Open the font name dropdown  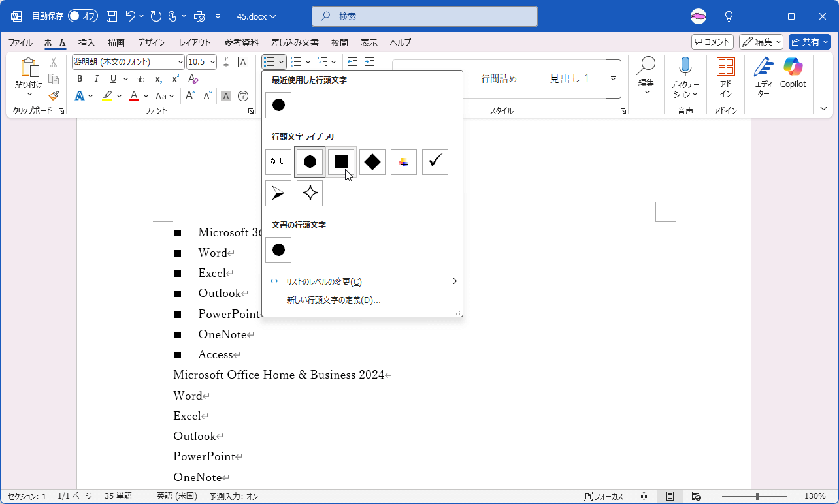tap(180, 62)
